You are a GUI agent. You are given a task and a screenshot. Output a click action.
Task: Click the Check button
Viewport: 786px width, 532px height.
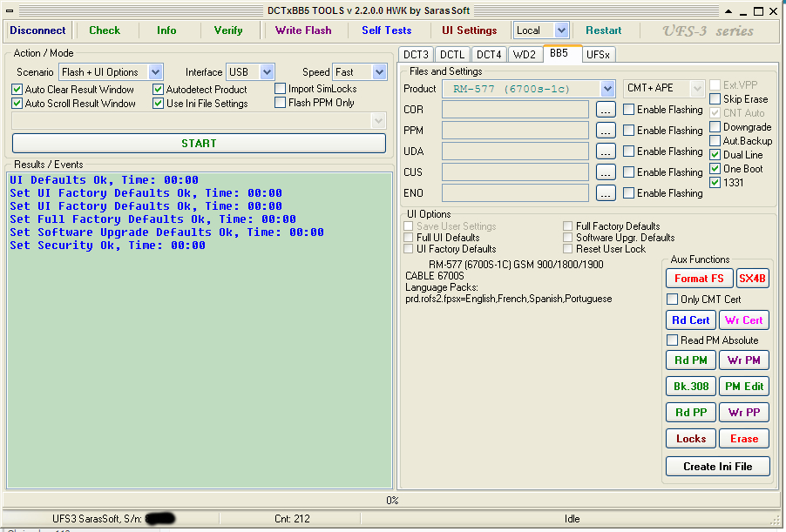tap(105, 30)
